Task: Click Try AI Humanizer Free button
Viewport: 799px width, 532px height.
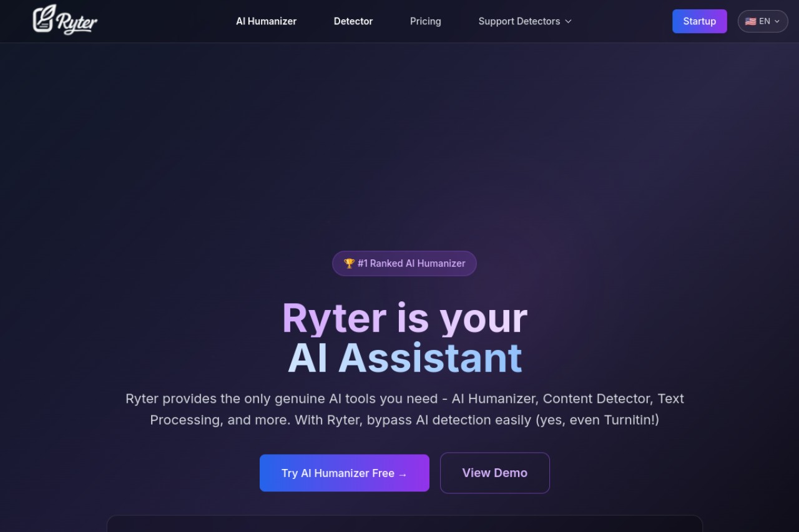Action: (x=345, y=473)
